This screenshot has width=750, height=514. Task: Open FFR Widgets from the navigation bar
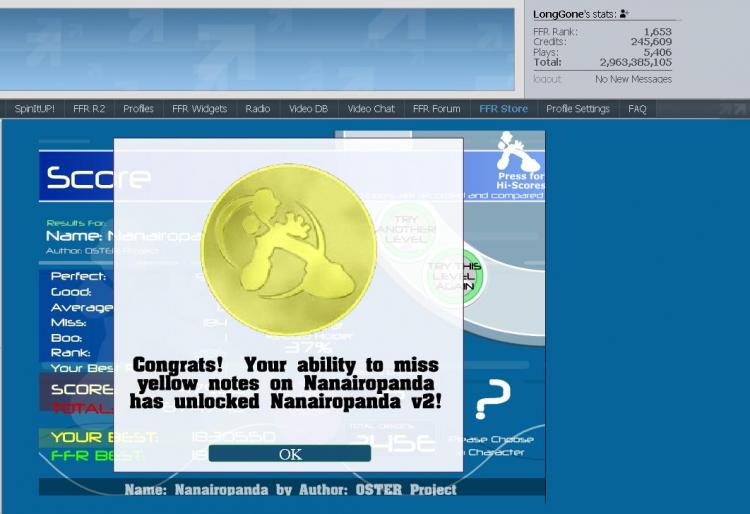(x=199, y=109)
